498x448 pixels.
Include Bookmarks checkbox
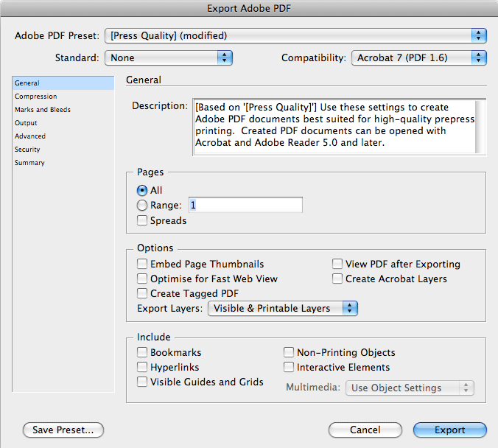142,352
